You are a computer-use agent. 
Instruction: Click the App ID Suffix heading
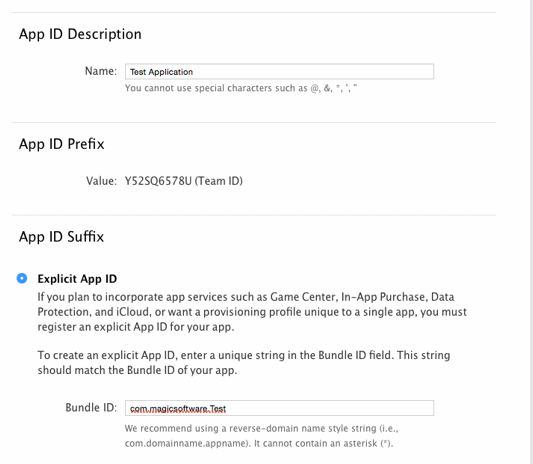pyautogui.click(x=62, y=237)
